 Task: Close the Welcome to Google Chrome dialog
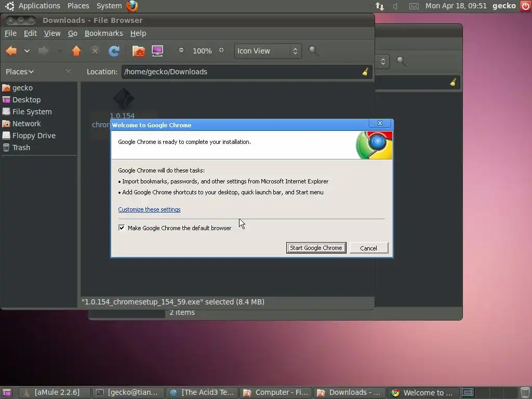[380, 123]
